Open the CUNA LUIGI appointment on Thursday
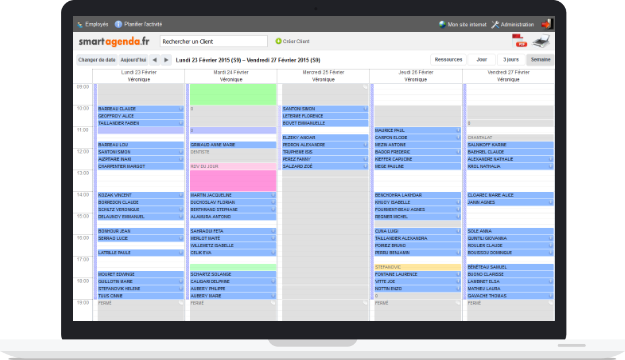Screen dimensions: 625x360 point(417,231)
